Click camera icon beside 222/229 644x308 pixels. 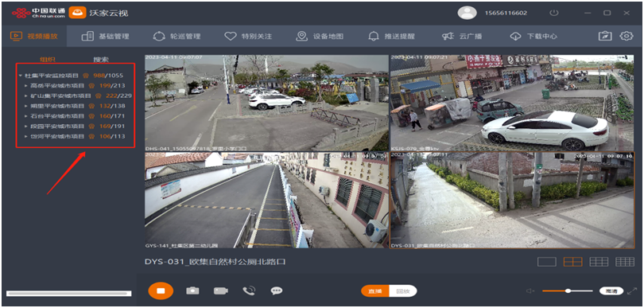tap(98, 96)
